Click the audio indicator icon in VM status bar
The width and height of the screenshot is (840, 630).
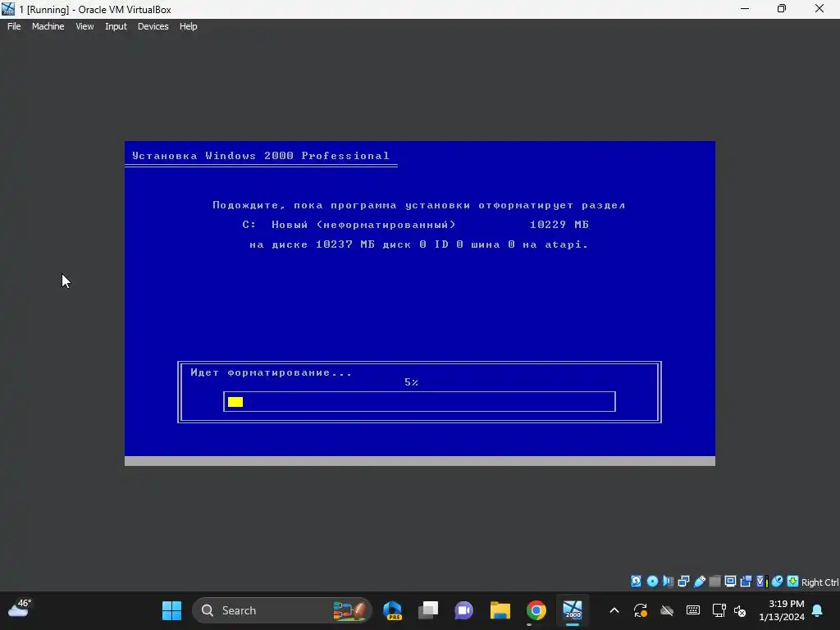pyautogui.click(x=668, y=582)
